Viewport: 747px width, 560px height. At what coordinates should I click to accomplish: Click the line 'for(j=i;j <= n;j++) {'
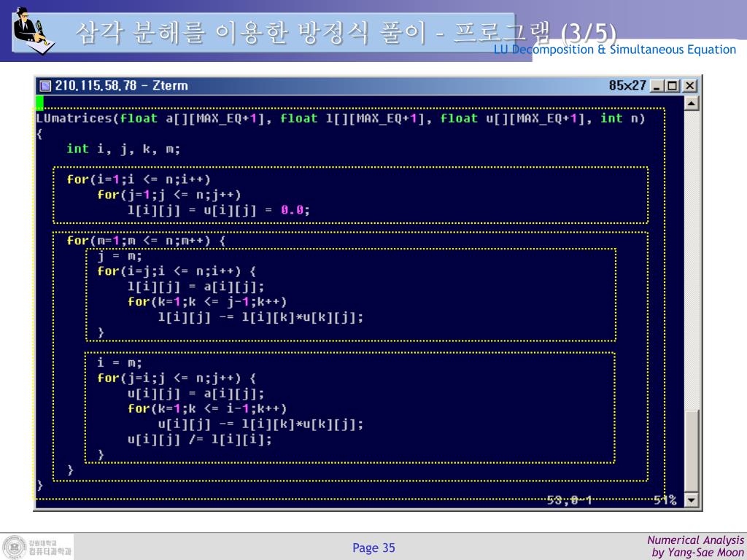pos(177,378)
